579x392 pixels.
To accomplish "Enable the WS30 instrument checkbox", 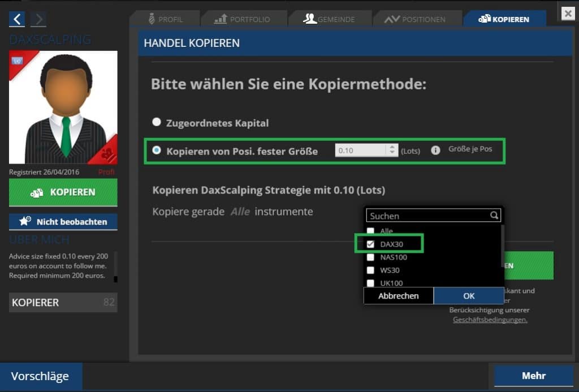I will (371, 270).
